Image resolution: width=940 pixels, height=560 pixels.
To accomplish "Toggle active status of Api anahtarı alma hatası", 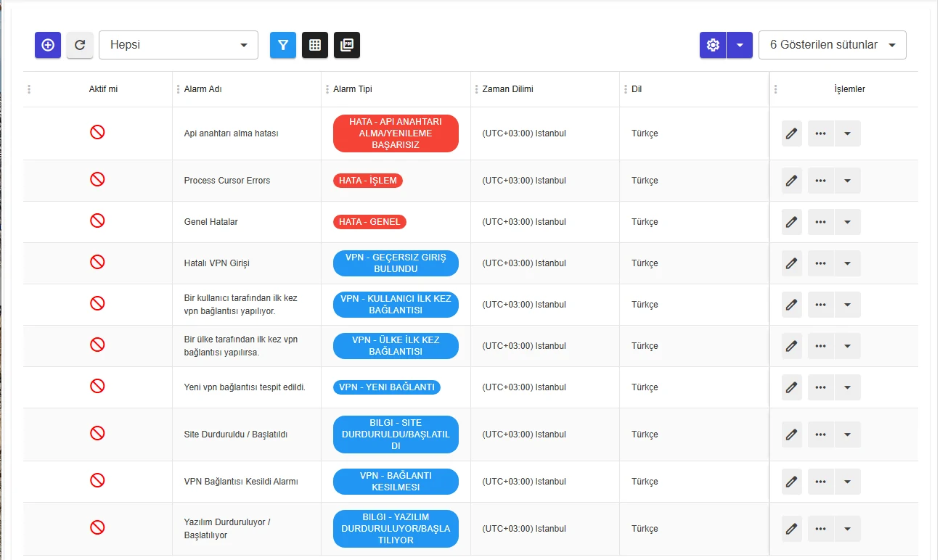I will pyautogui.click(x=97, y=132).
